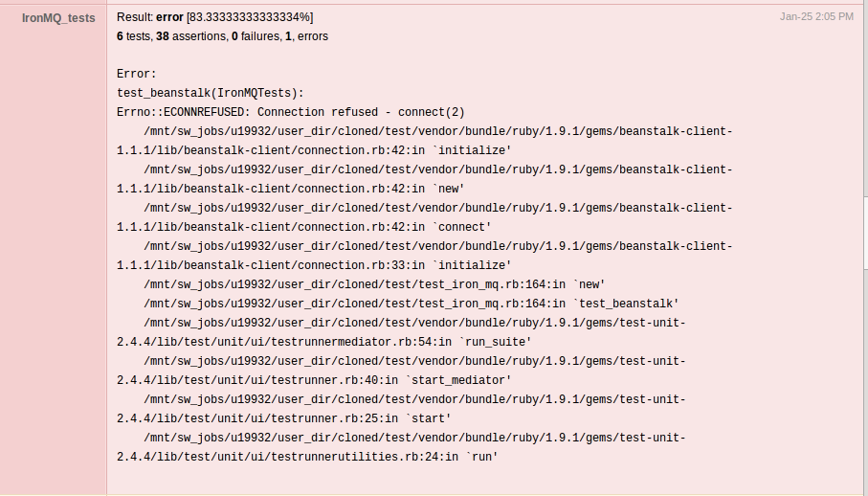Image resolution: width=868 pixels, height=496 pixels.
Task: Click the test_beanstalk(IronMQTests) line
Action: click(211, 93)
